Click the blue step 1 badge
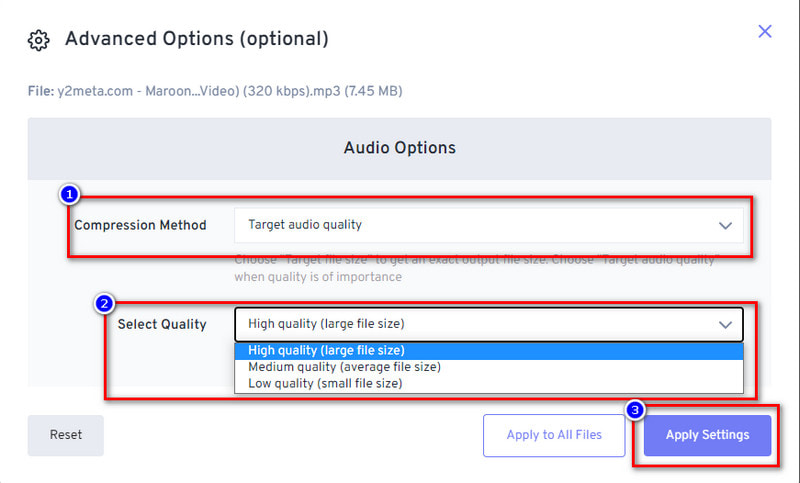Screen dimensions: 800x483 [69, 194]
